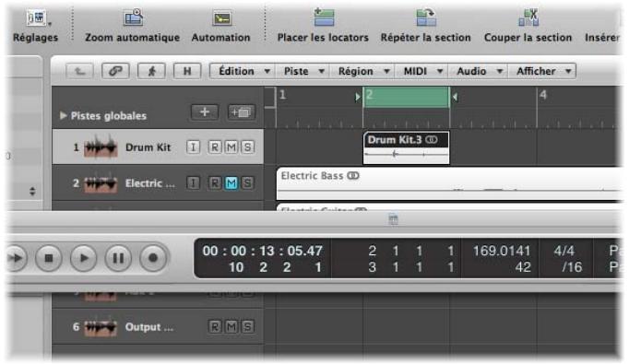
Task: Toggle input monitoring on Drum Kit
Action: coord(193,147)
